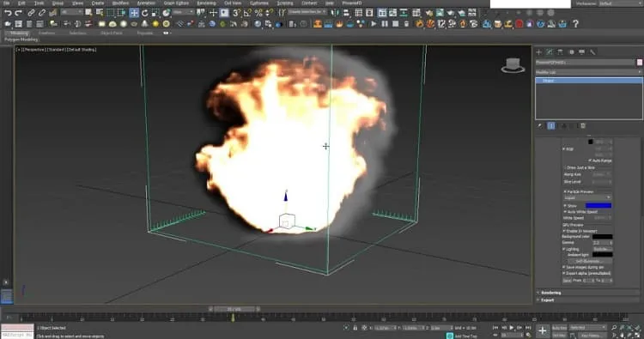644x339 pixels.
Task: Open the selection filter dropdown in main toolbar
Action: click(71, 13)
